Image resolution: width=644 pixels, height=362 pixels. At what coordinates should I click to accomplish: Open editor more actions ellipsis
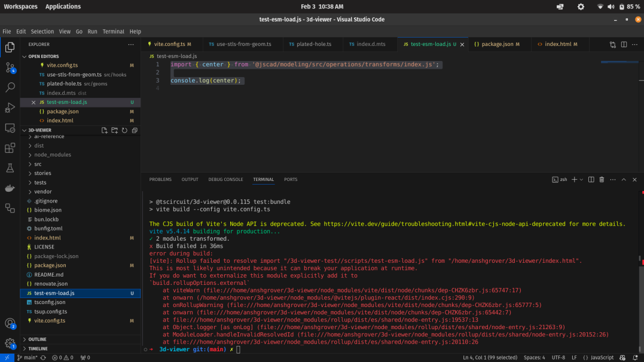pyautogui.click(x=634, y=44)
